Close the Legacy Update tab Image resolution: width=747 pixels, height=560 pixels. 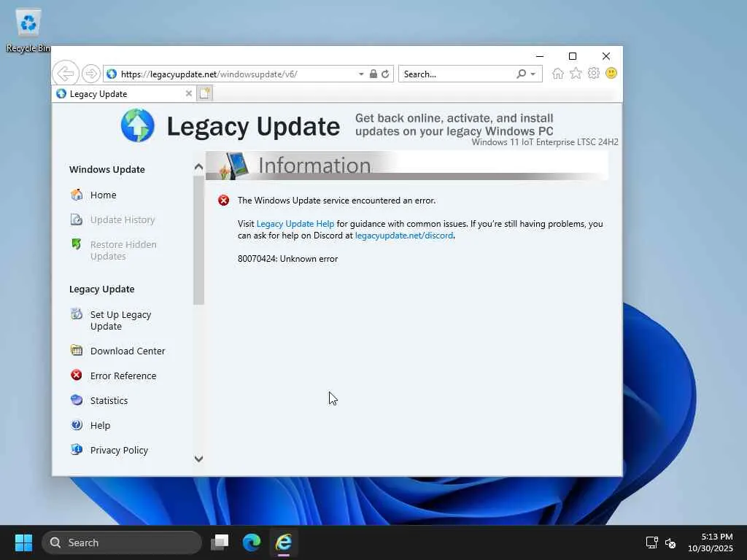point(189,93)
